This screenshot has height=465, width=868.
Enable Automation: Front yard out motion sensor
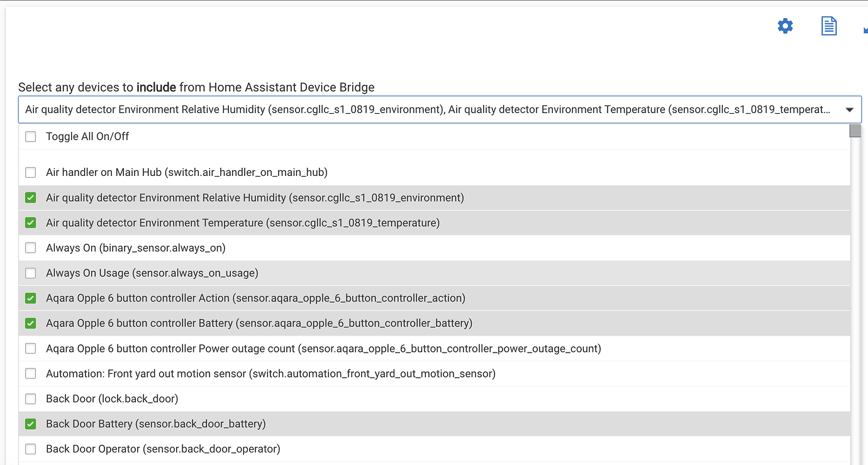[x=30, y=373]
